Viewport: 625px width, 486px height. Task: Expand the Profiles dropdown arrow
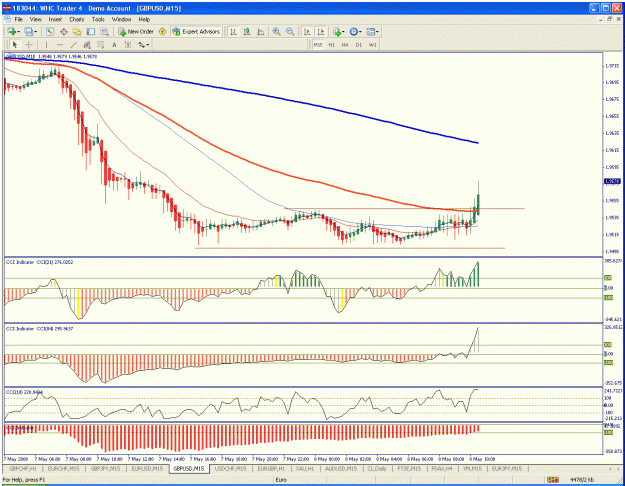pyautogui.click(x=35, y=31)
